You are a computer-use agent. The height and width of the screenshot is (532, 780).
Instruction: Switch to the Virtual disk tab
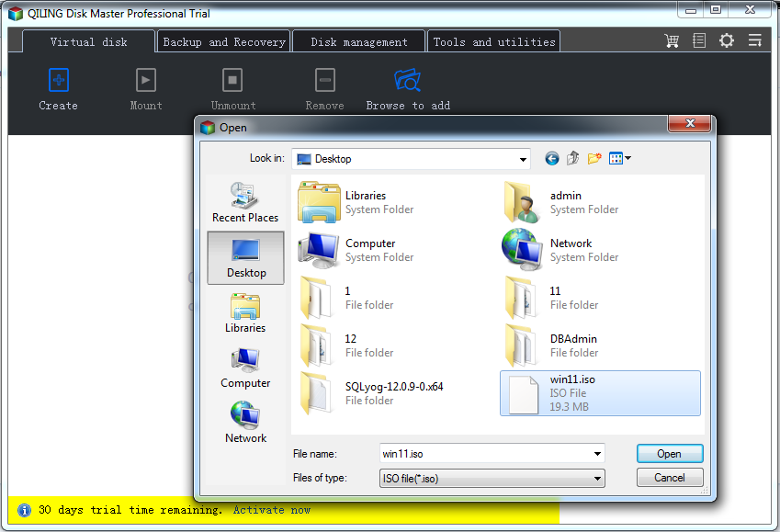(x=88, y=41)
